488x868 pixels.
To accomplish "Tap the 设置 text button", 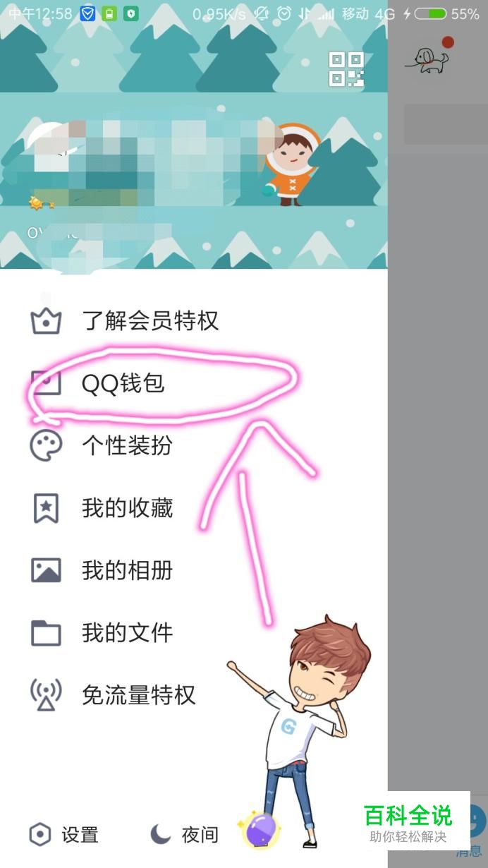I will [80, 835].
